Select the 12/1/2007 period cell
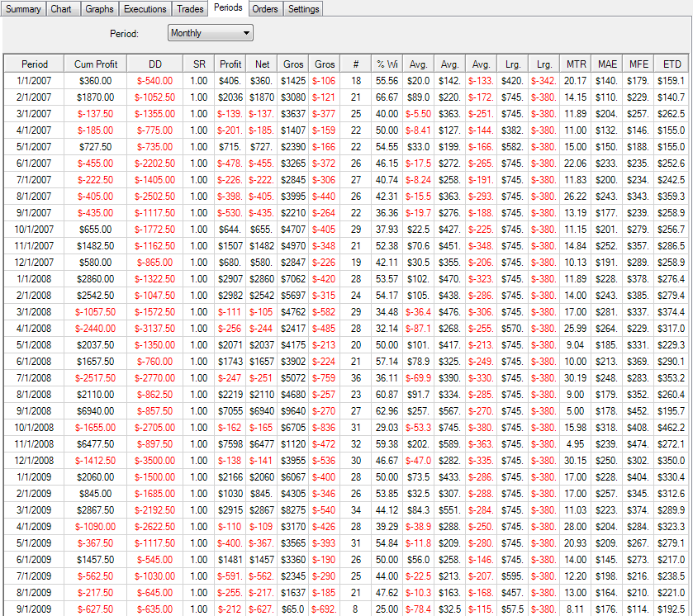 point(34,263)
